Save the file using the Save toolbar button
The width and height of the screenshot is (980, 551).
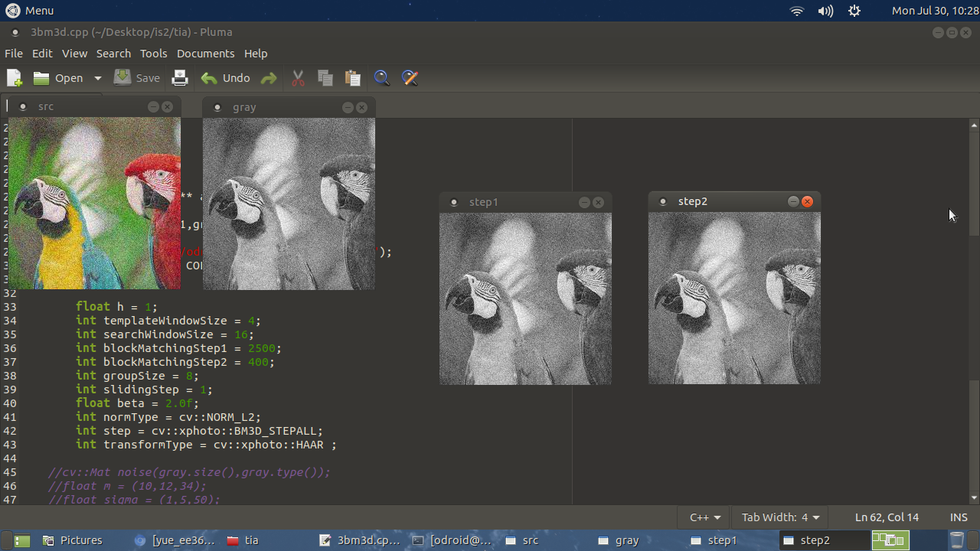click(137, 78)
